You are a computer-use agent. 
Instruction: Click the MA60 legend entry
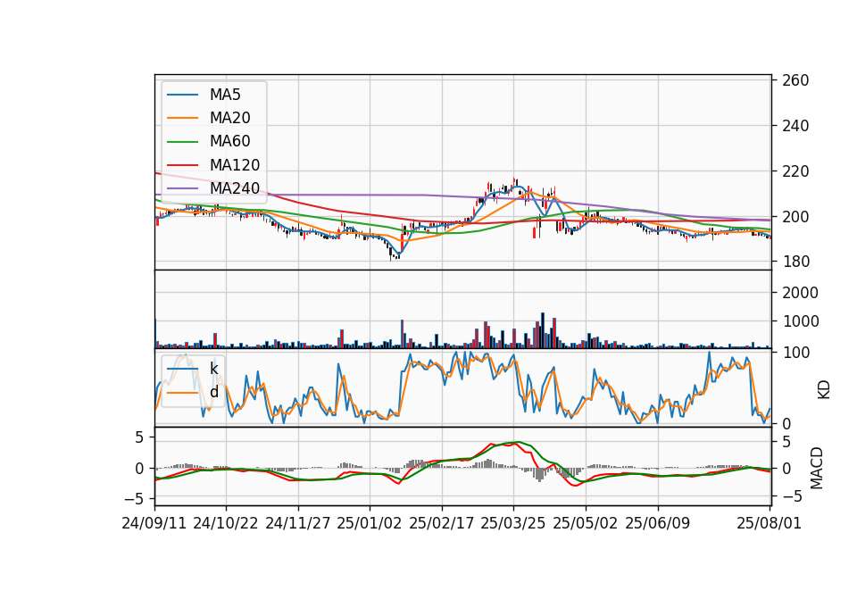click(209, 142)
